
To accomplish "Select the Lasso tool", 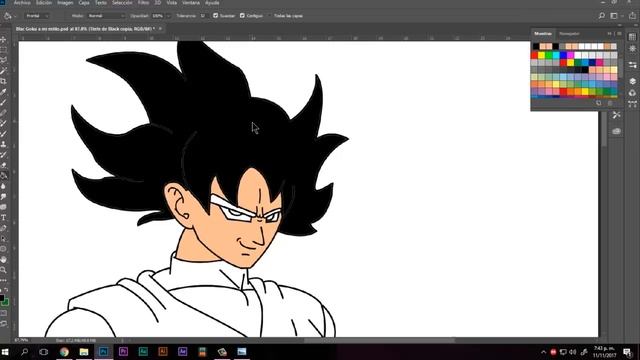I will 4,60.
